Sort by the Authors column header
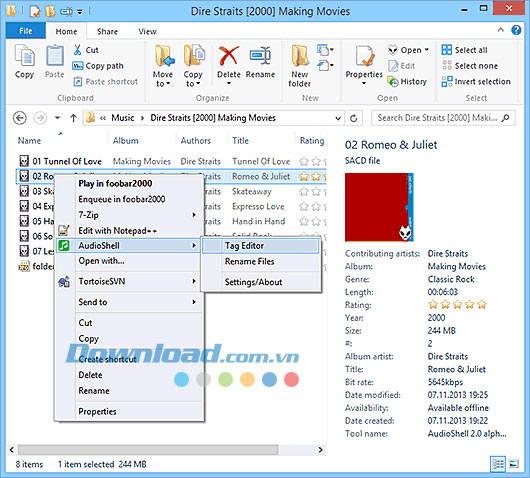 tap(195, 140)
